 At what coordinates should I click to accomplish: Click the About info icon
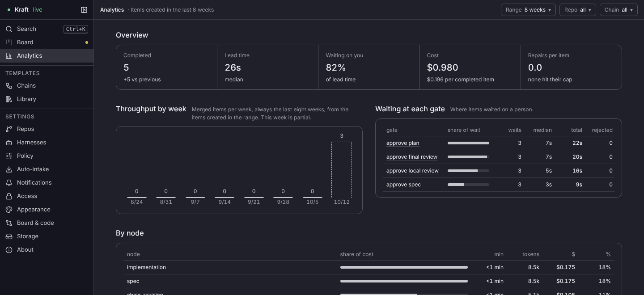[x=9, y=250]
